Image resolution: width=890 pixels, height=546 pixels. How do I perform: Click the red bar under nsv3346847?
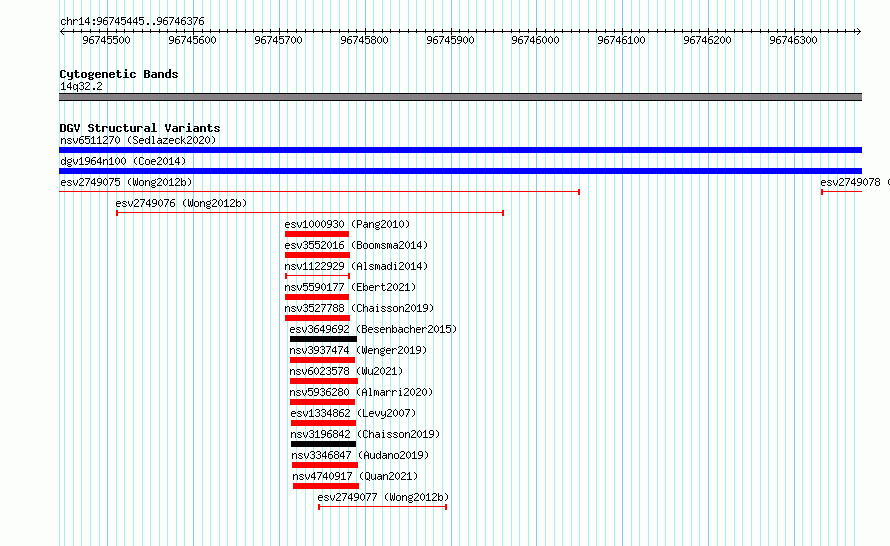coord(325,465)
